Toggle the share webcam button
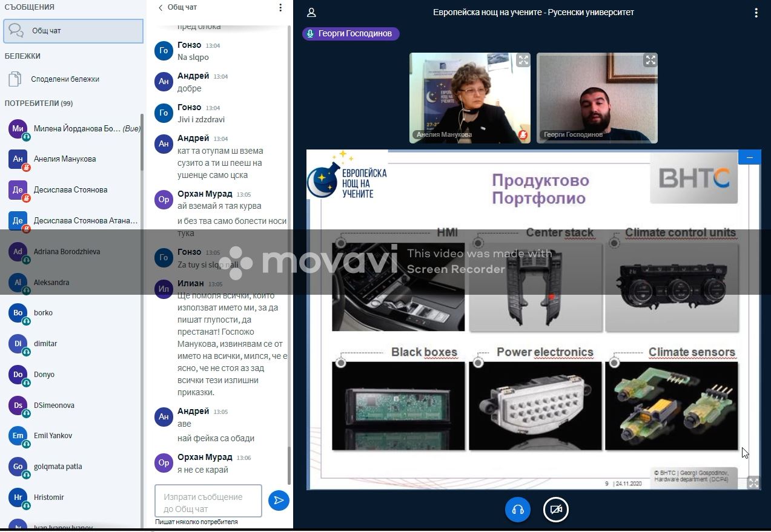This screenshot has height=532, width=771. coord(555,510)
